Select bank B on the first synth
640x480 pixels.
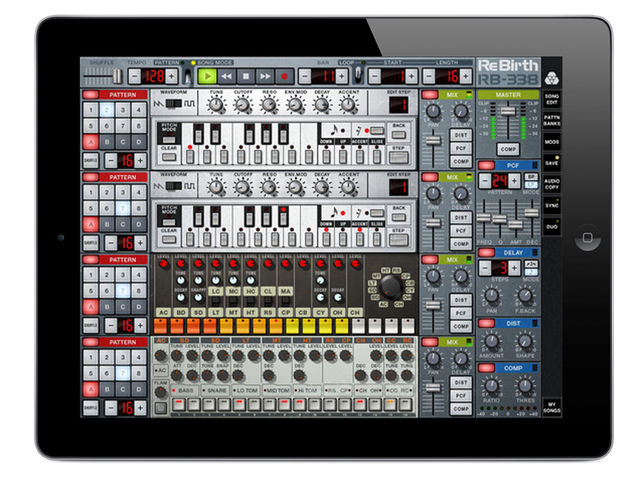pos(107,142)
